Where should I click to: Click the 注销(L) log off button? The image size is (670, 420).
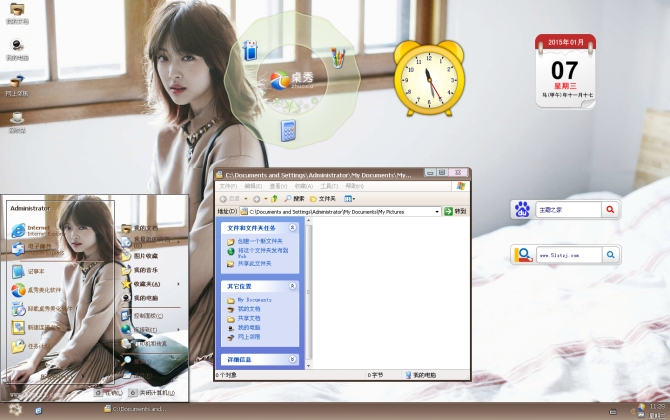[x=109, y=393]
